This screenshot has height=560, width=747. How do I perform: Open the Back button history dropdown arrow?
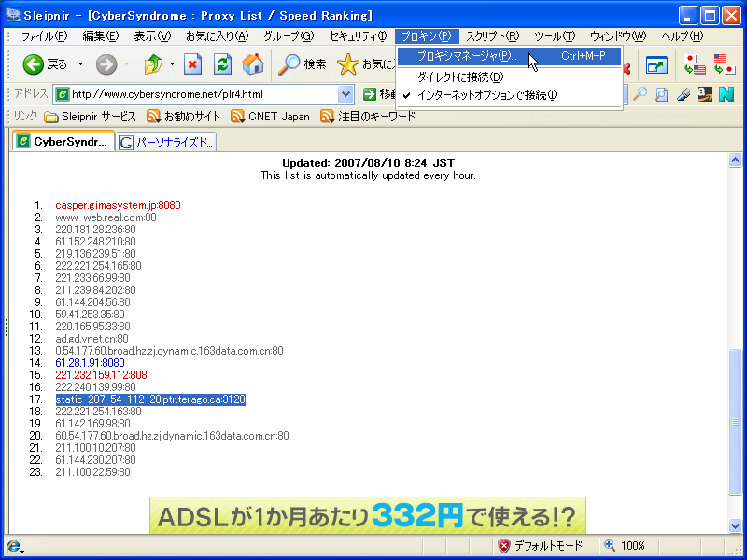(80, 64)
